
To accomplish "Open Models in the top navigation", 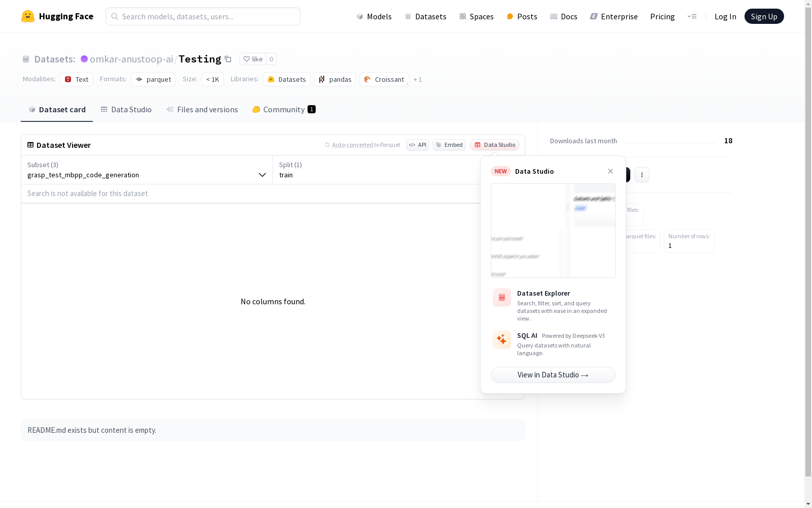I will click(x=374, y=16).
